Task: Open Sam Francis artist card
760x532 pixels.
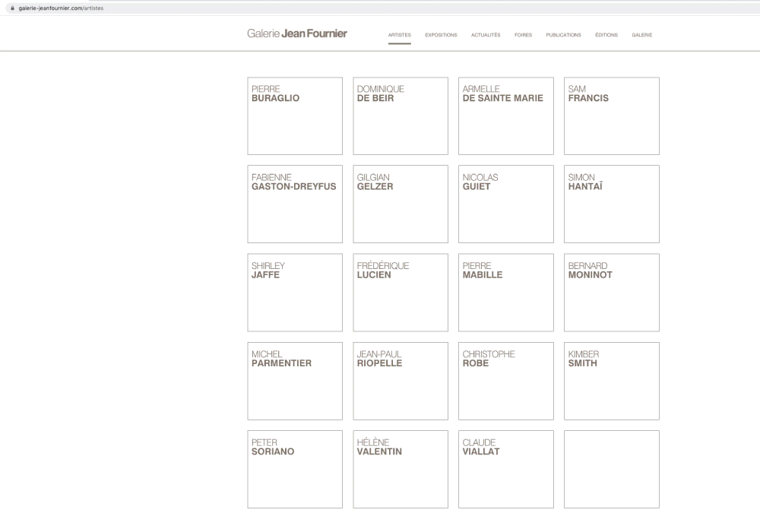Action: tap(612, 116)
